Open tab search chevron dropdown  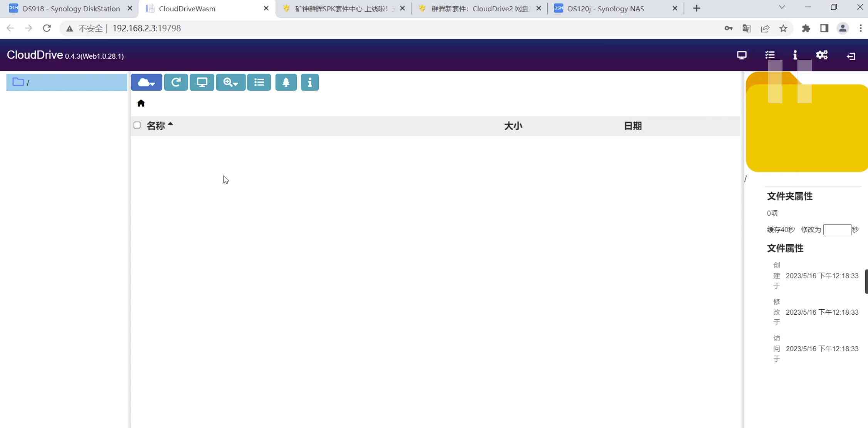[x=782, y=7]
